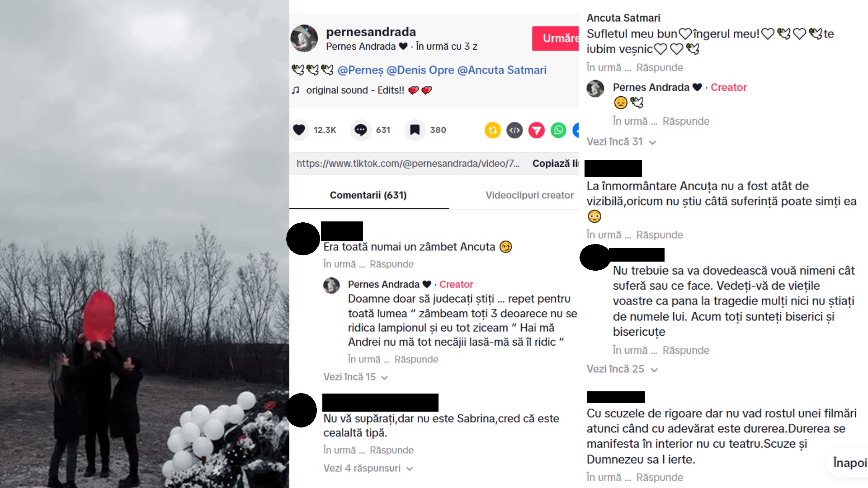Switch to the Videoclipuri creator tab

[529, 195]
